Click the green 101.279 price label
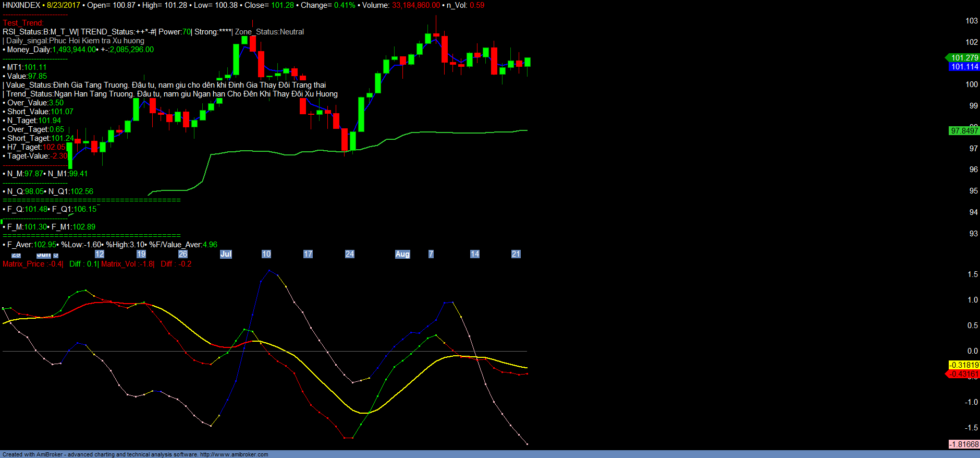The height and width of the screenshot is (458, 980). coord(964,58)
